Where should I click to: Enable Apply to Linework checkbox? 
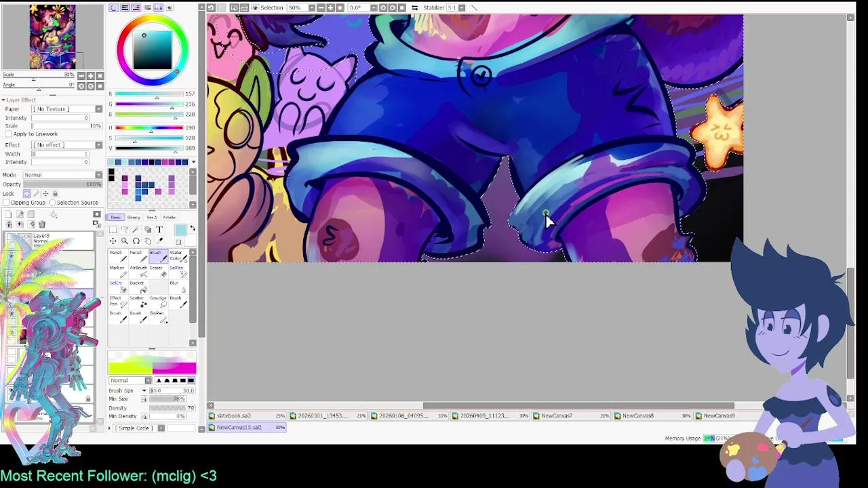(x=9, y=134)
